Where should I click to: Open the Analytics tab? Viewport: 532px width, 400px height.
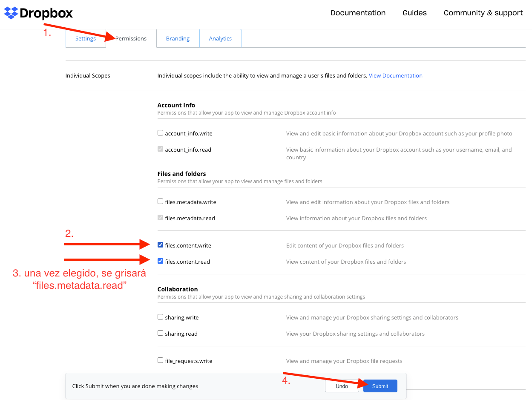click(220, 38)
